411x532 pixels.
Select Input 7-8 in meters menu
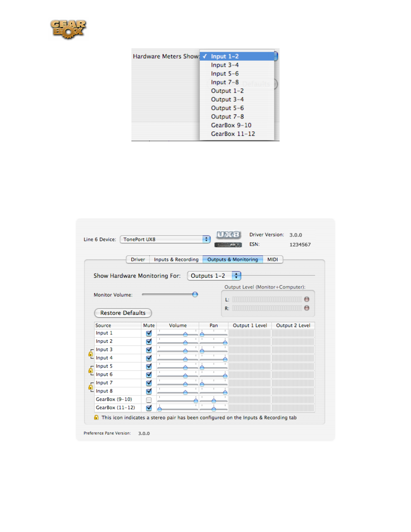[x=237, y=82]
